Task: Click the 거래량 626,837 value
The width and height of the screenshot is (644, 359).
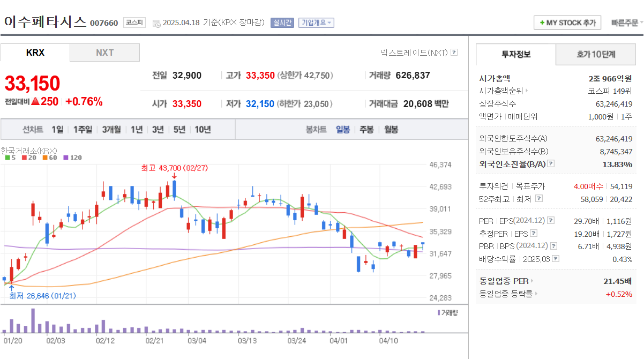Action: click(413, 76)
